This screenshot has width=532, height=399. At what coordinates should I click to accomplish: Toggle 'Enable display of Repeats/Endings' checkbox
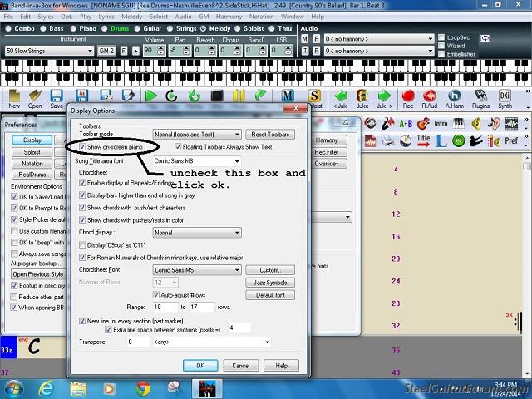[82, 183]
